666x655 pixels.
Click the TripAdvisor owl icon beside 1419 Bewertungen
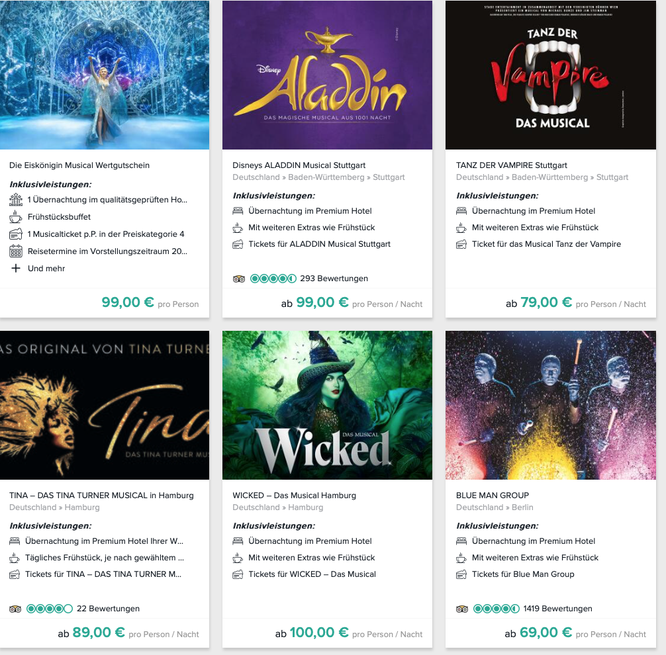tap(462, 609)
